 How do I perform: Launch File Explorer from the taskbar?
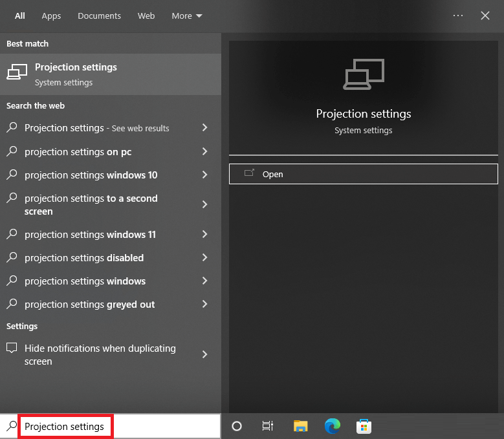click(301, 426)
